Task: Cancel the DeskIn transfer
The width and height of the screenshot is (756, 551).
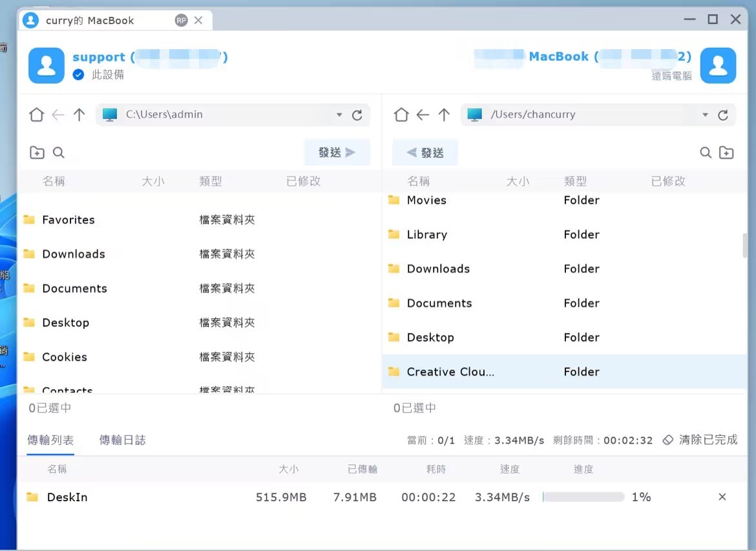Action: click(x=722, y=497)
